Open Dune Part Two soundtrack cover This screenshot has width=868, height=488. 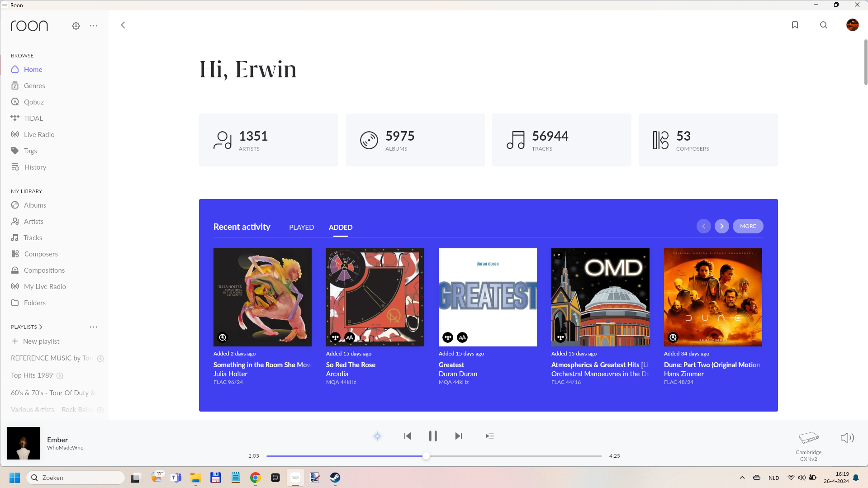click(713, 297)
